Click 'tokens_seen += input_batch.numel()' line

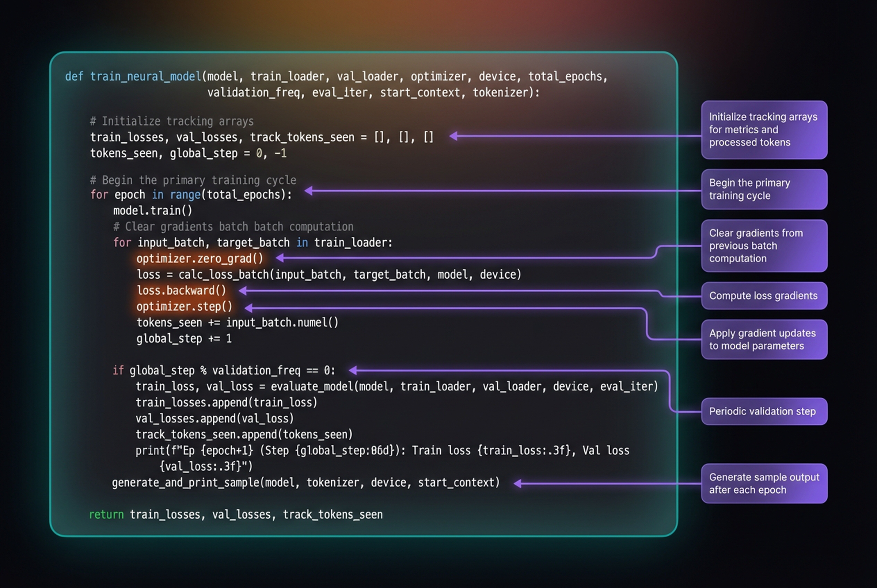click(x=238, y=322)
